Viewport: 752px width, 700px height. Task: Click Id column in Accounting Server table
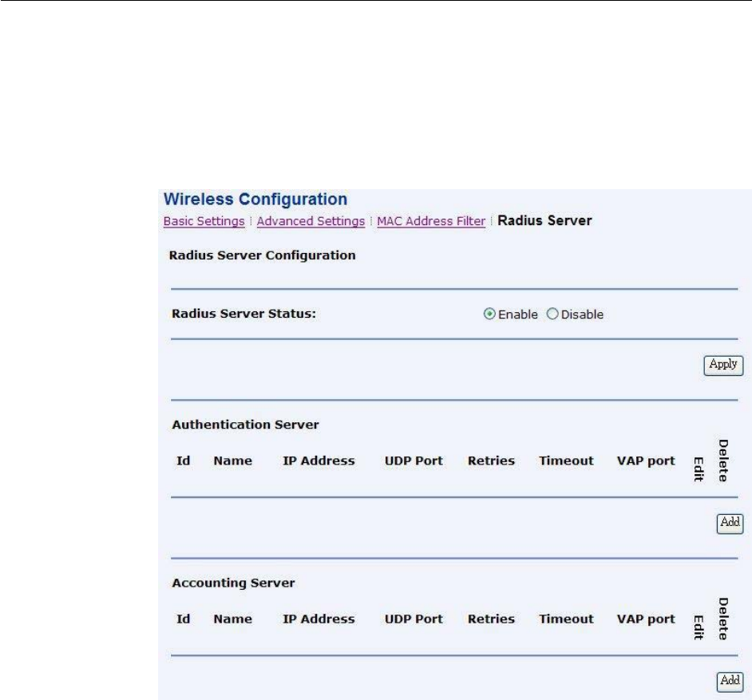(x=183, y=619)
